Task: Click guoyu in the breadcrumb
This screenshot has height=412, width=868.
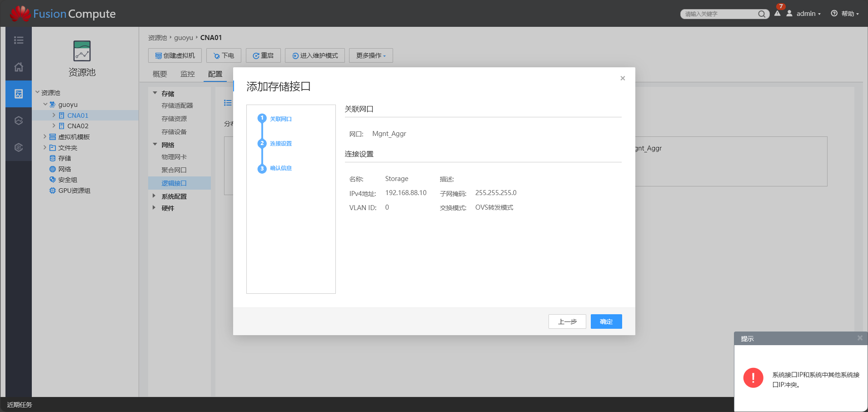Action: coord(184,38)
